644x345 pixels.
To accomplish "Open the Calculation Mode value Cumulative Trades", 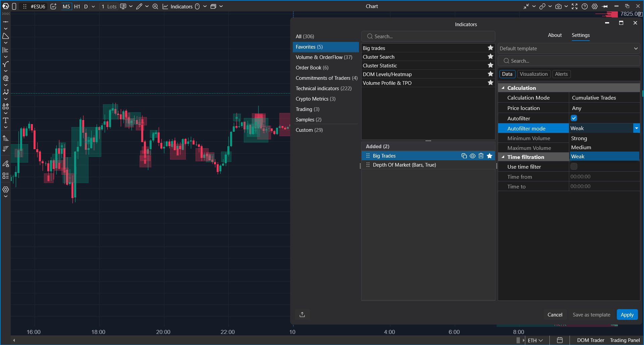I will click(604, 98).
